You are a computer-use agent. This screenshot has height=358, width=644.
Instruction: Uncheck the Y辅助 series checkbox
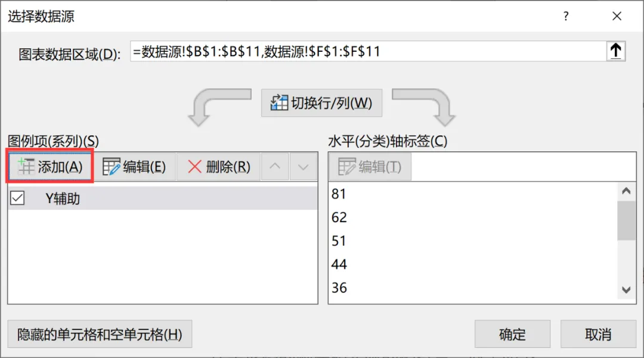(17, 199)
